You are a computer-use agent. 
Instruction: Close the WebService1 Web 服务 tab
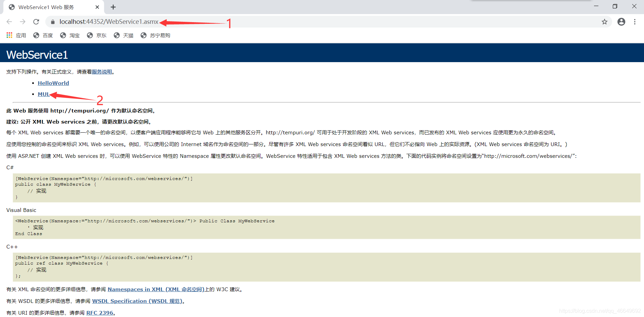(x=97, y=7)
